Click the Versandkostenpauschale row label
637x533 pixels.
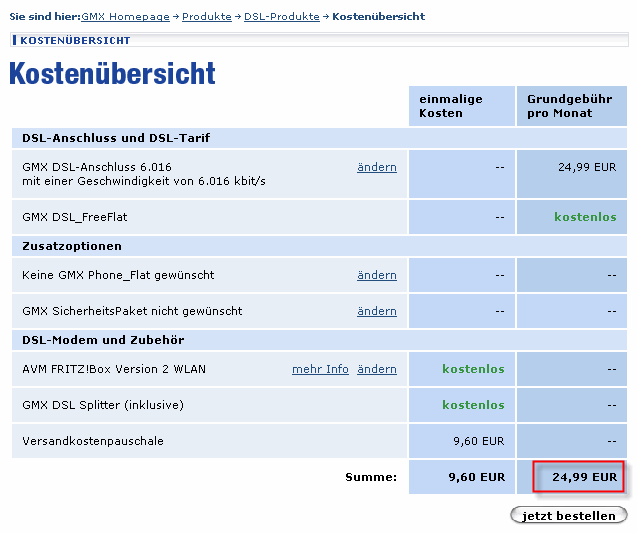pos(93,441)
